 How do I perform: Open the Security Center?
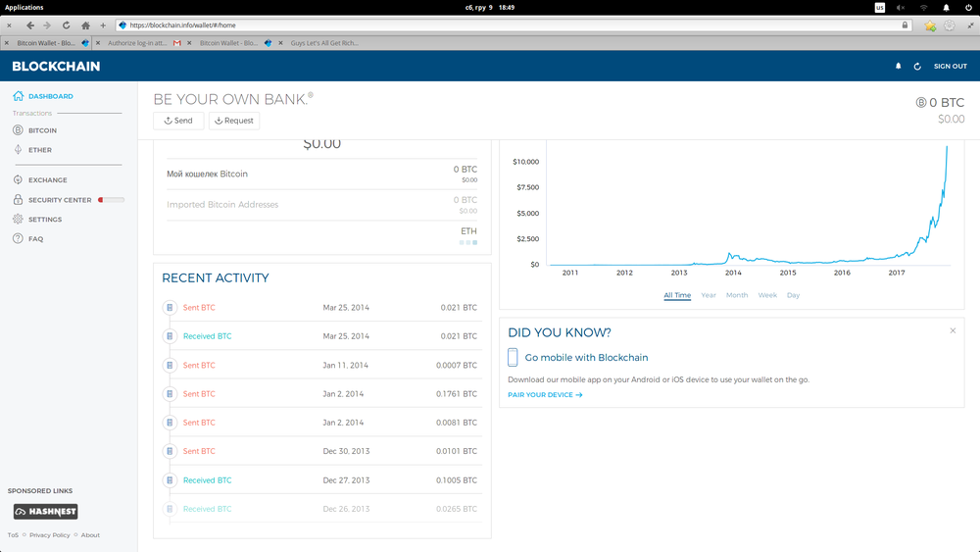[59, 200]
